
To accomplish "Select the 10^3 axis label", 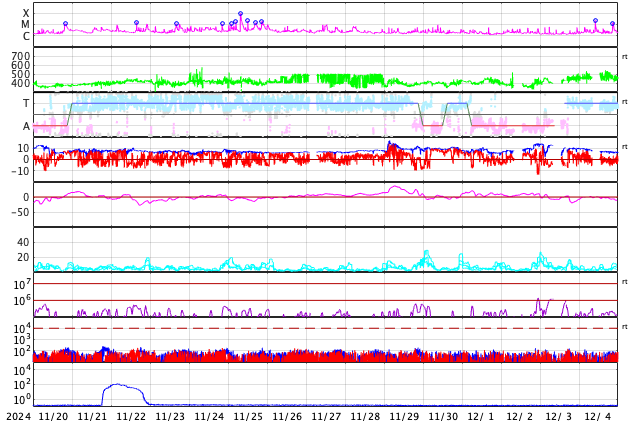I will coord(21,340).
